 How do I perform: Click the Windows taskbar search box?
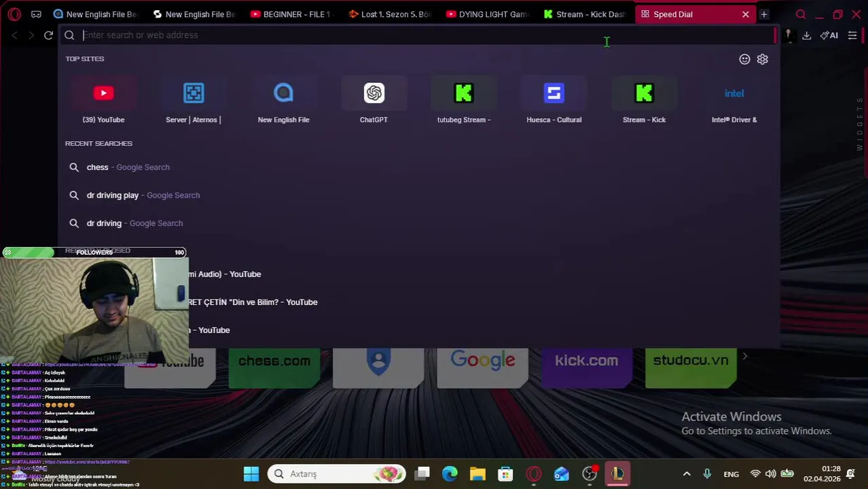(337, 474)
